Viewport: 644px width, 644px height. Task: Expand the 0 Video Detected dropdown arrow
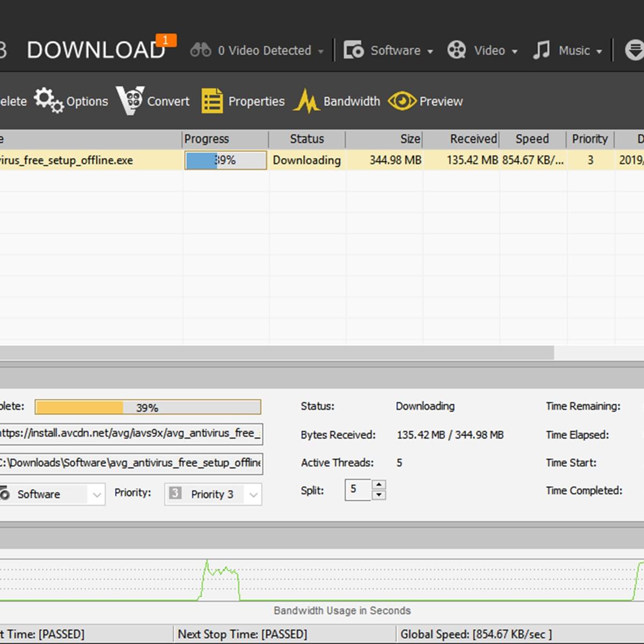pyautogui.click(x=320, y=52)
